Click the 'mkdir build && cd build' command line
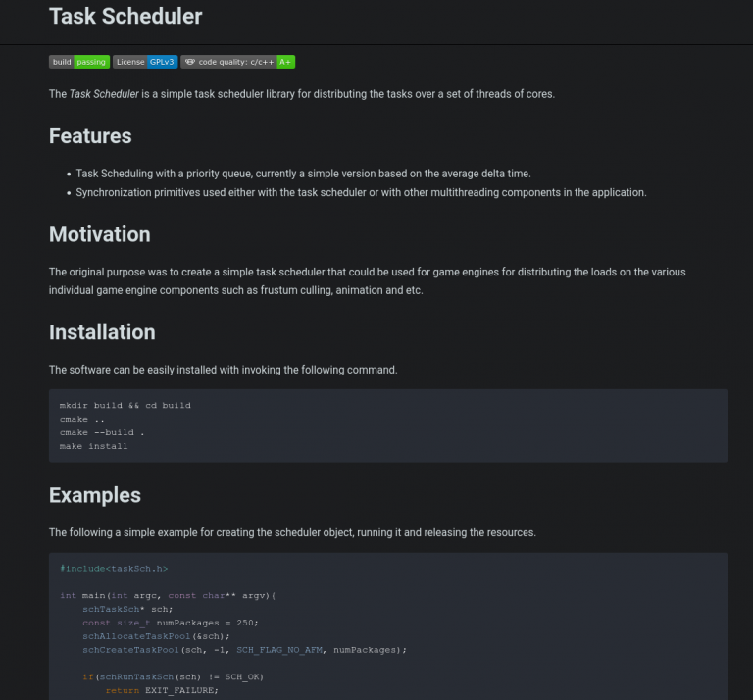 point(125,405)
